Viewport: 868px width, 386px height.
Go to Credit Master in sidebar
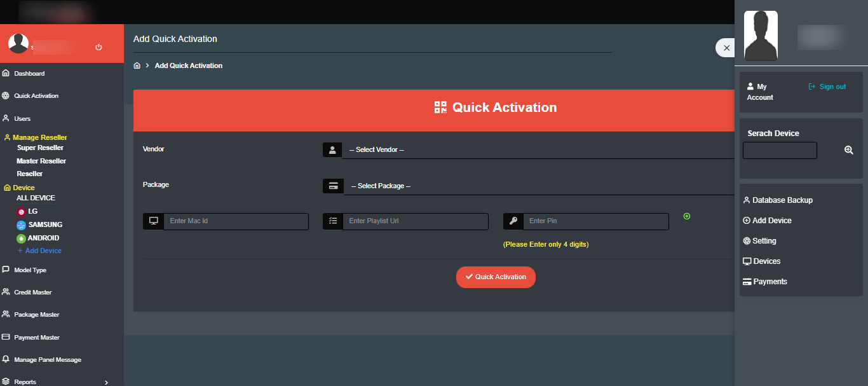pyautogui.click(x=32, y=293)
